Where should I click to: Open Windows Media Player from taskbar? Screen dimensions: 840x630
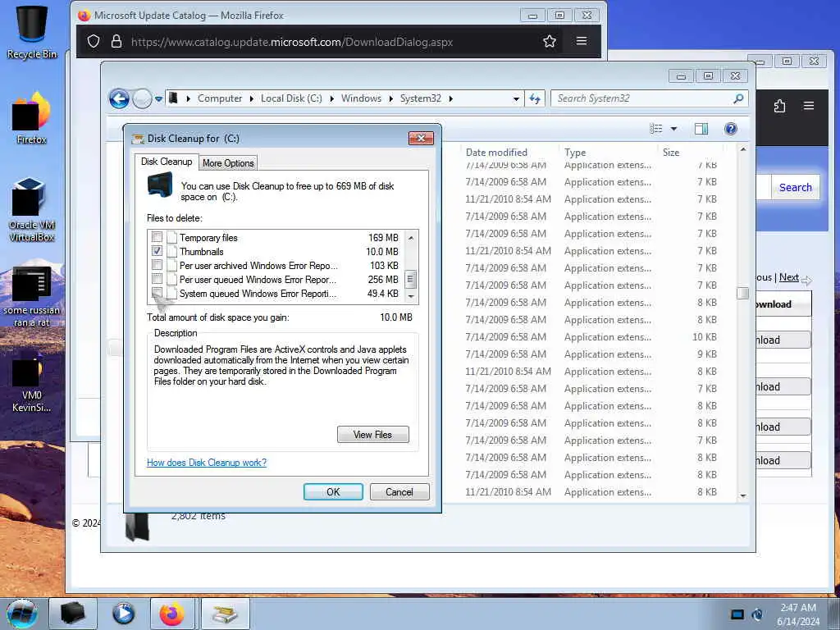click(123, 614)
